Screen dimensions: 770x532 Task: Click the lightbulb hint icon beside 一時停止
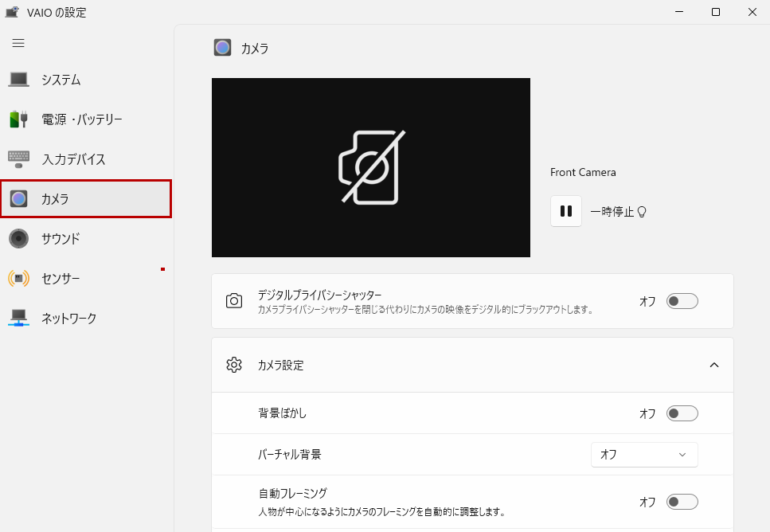point(641,212)
